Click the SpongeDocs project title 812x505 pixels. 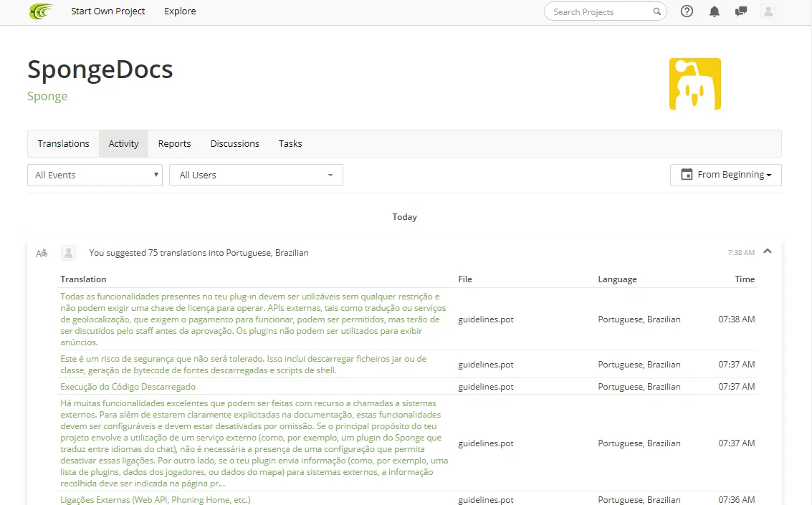(x=100, y=69)
